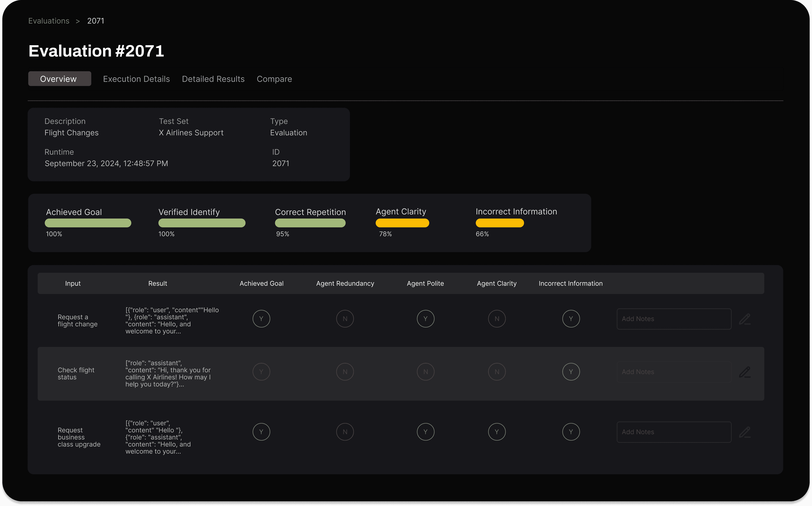
Task: Select the Compare tab
Action: point(274,79)
